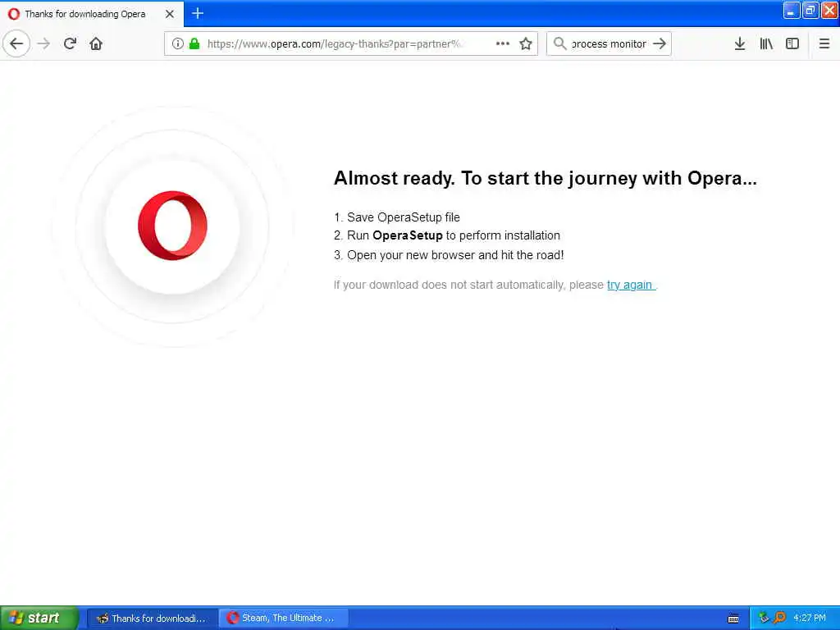Click the Opera logo on the page
Viewport: 840px width, 630px height.
pos(172,226)
